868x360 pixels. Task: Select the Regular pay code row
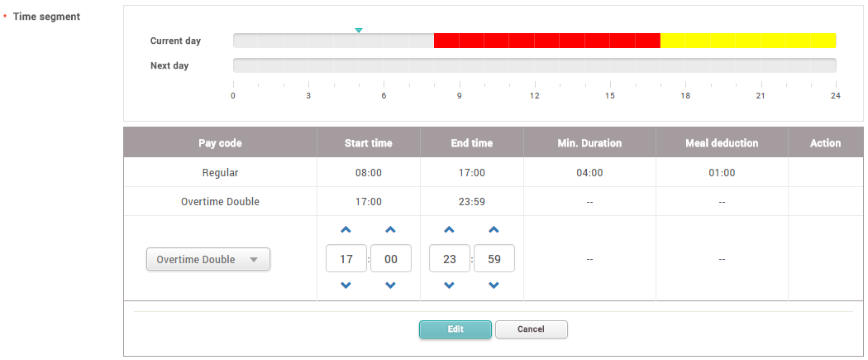(220, 173)
